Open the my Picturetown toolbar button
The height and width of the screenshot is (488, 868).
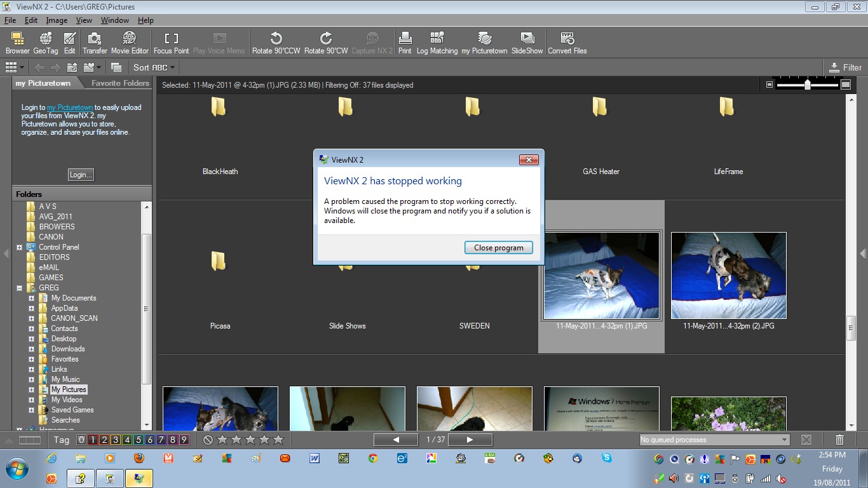pyautogui.click(x=484, y=43)
